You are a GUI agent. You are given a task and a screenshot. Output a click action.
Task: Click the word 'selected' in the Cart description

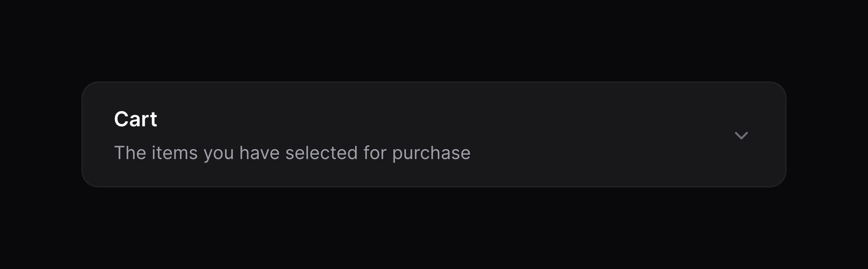pos(321,153)
